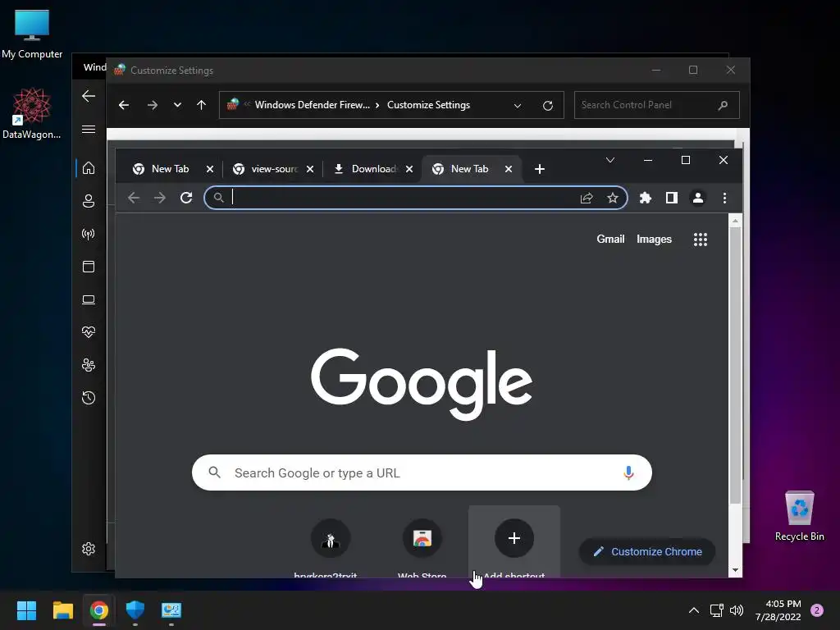Go back in the Windows Security window
Screen dimensions: 840x630
[x=89, y=96]
